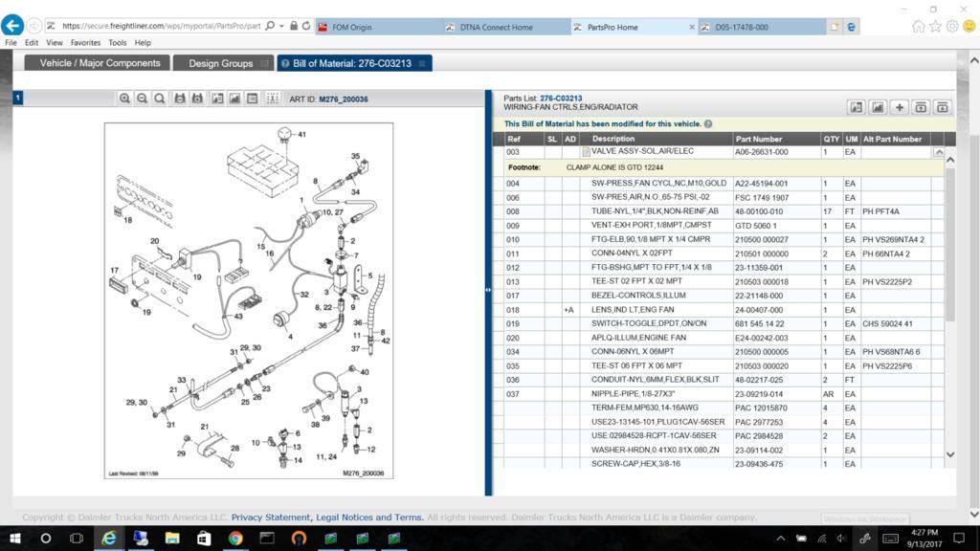Open parts list link 276-C03213

point(561,99)
